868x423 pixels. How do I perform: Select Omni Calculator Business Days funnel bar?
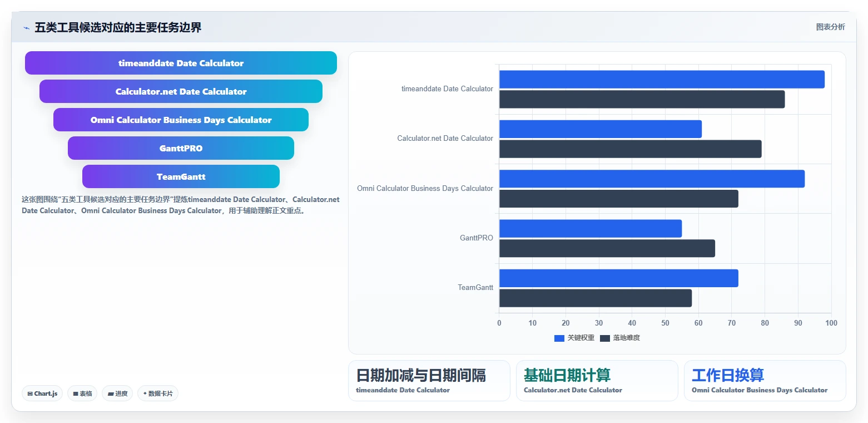pos(181,120)
